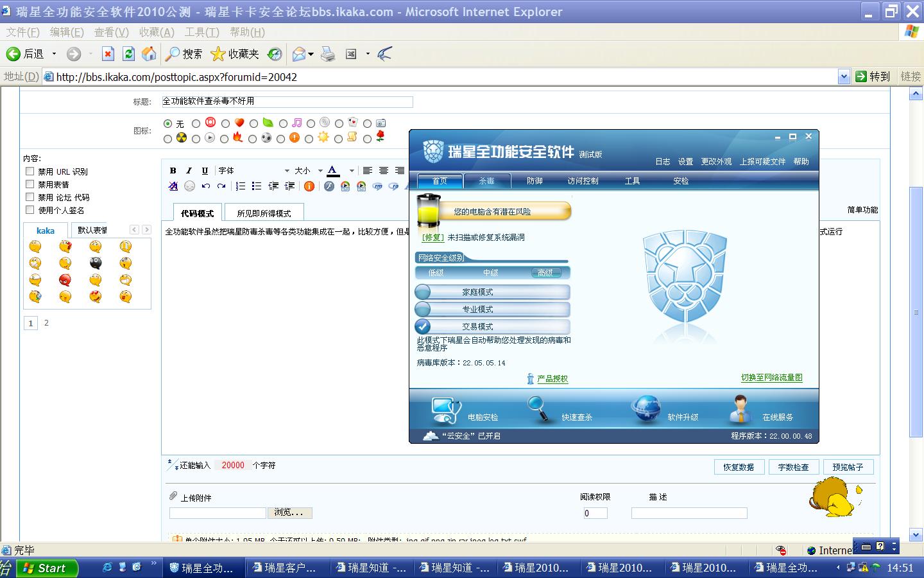Show next emoticon tabs with right arrow
The width and height of the screenshot is (924, 578).
tap(146, 230)
